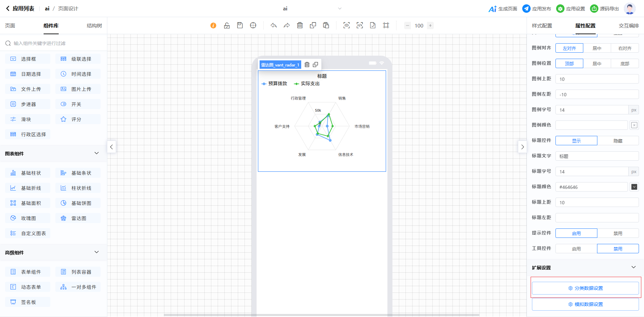The width and height of the screenshot is (644, 317).
Task: Open the 样式配置 tab
Action: 542,26
